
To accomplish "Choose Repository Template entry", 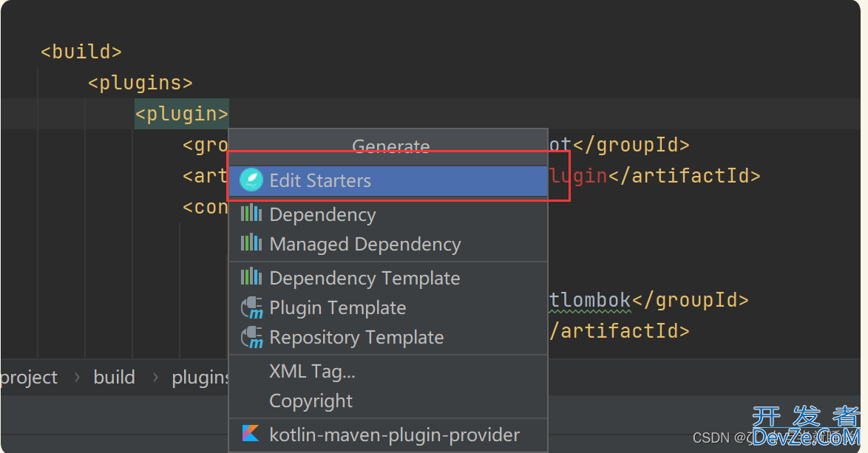I will click(x=388, y=338).
